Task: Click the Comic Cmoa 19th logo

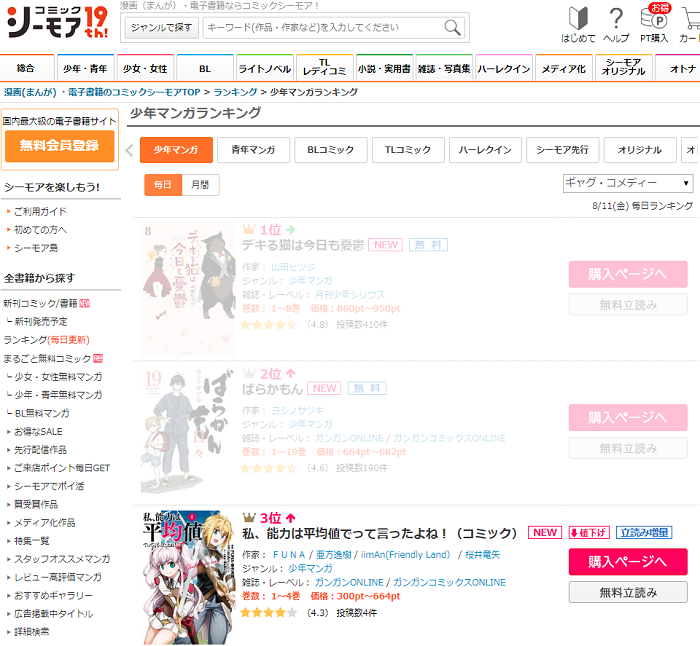Action: 58,22
